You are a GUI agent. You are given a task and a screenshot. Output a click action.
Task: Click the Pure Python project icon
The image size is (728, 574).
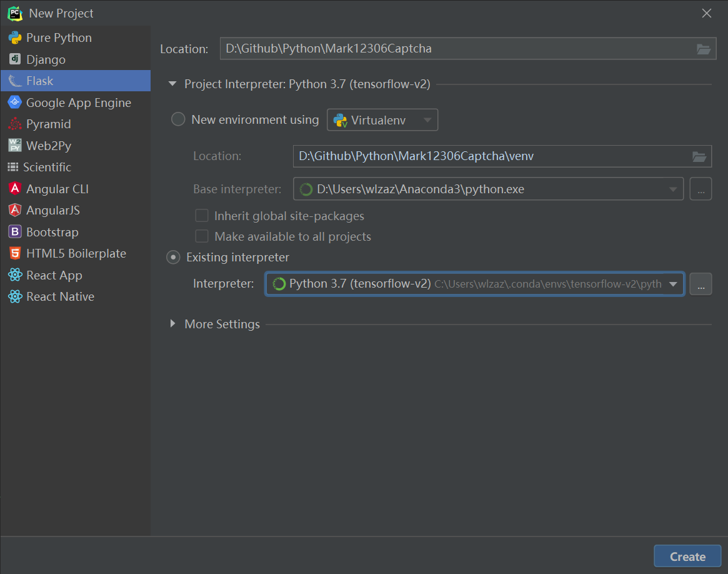coord(15,38)
